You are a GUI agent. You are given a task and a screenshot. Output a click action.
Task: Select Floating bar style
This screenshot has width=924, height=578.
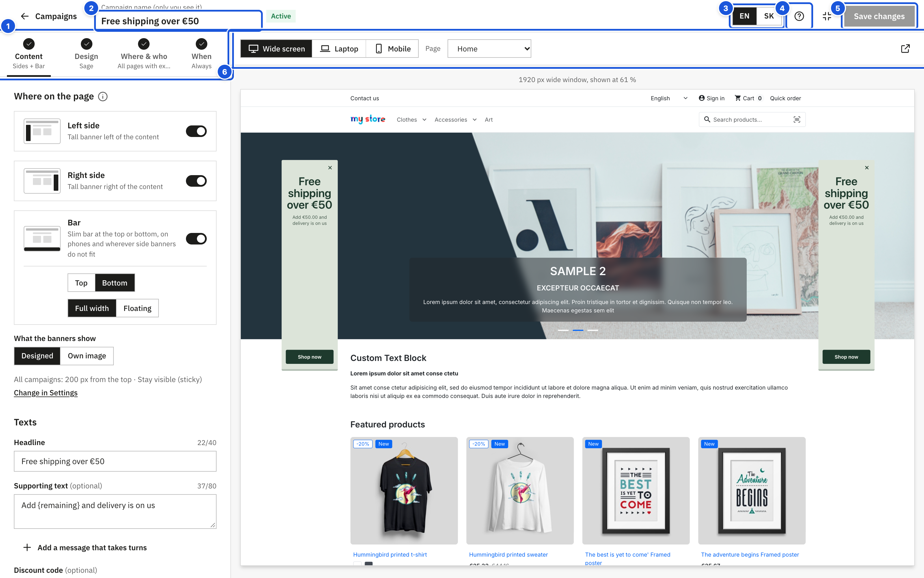point(137,308)
